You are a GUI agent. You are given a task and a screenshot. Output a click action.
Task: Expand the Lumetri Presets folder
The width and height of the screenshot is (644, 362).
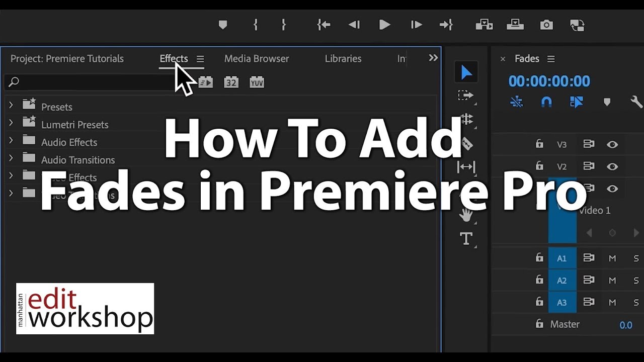[x=11, y=123]
